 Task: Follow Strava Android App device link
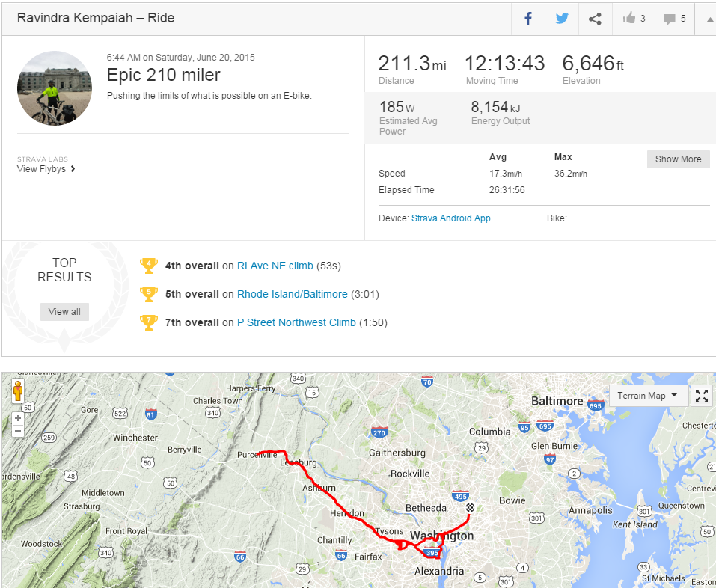click(x=450, y=218)
